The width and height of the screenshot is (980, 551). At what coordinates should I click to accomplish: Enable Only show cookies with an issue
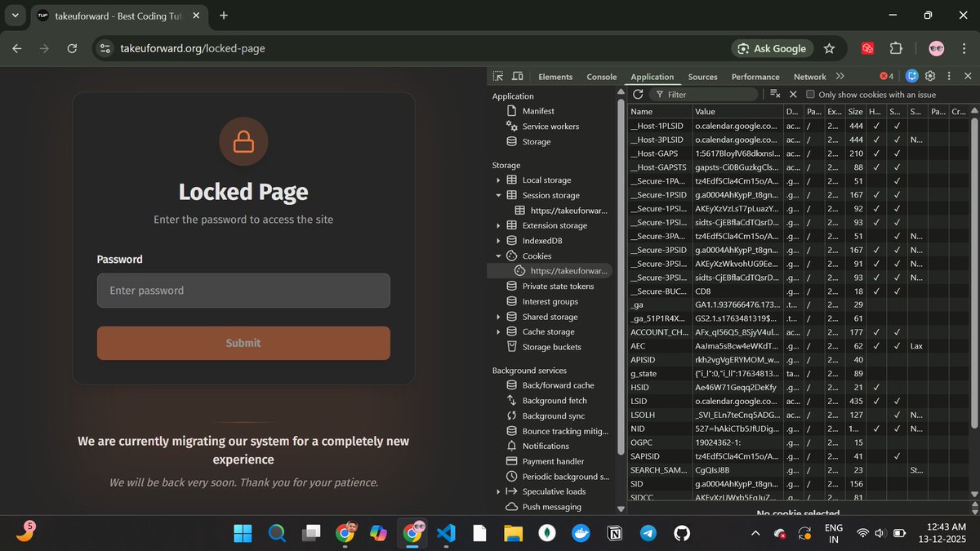pos(810,95)
